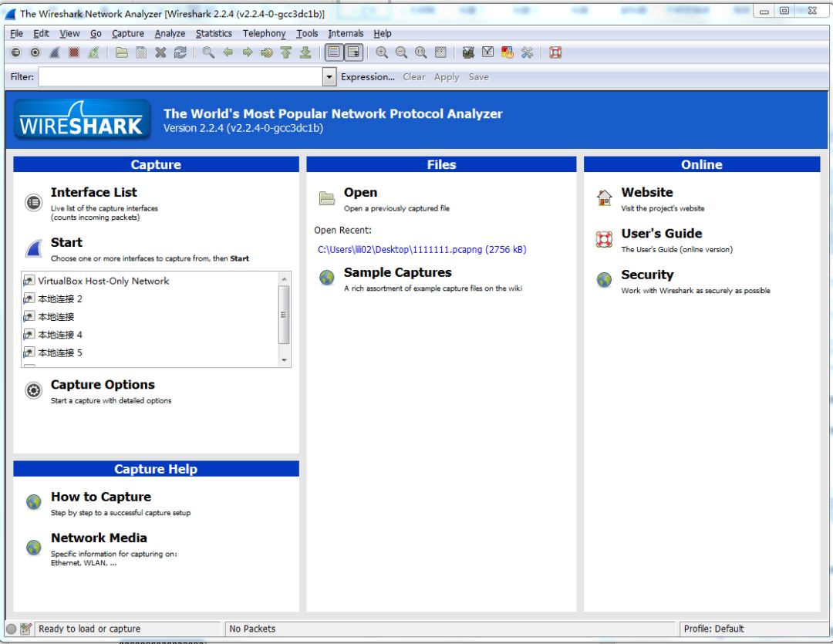Click the capture options toolbar icon
Screen dimensions: 833x644
35,52
